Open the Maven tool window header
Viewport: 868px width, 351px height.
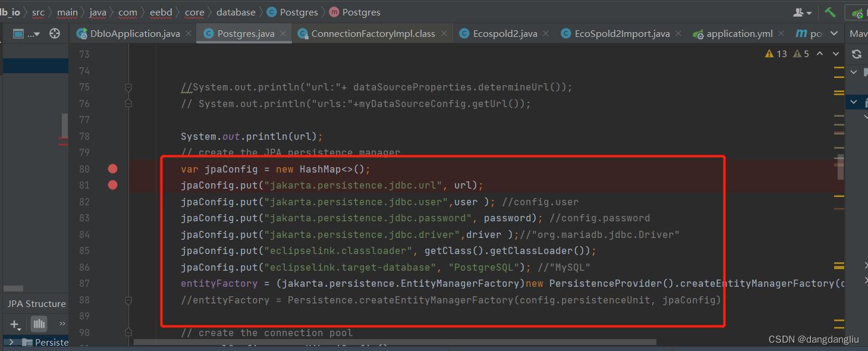pyautogui.click(x=858, y=34)
